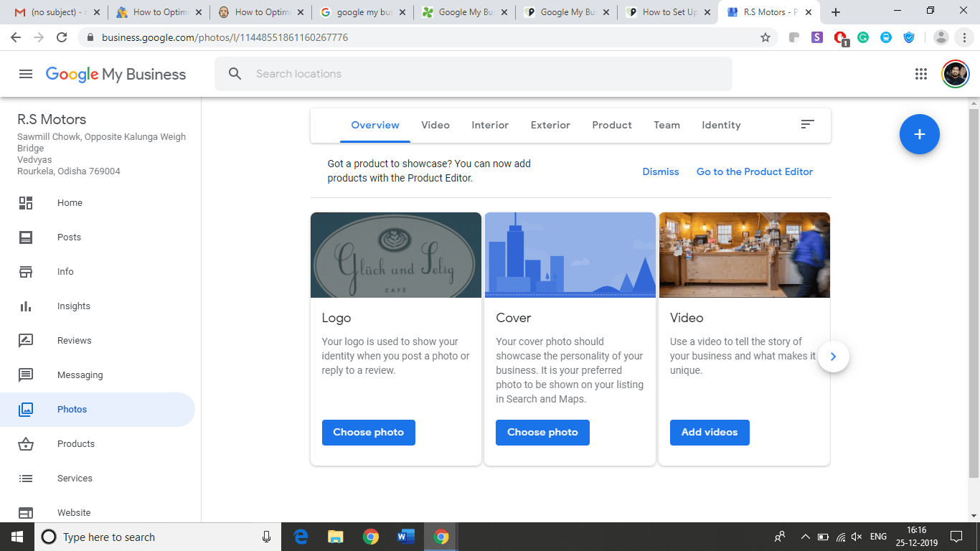Open a new Chrome tab
The width and height of the screenshot is (980, 551).
point(836,12)
